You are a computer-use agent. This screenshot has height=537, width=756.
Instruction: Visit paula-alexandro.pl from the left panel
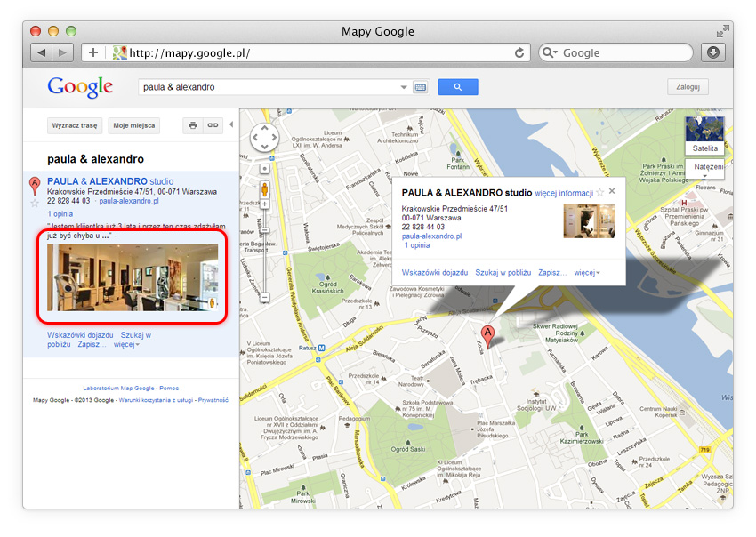pyautogui.click(x=129, y=201)
